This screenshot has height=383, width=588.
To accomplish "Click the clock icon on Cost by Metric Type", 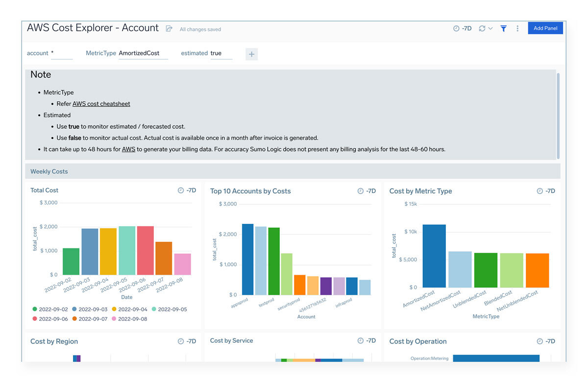I will point(540,191).
